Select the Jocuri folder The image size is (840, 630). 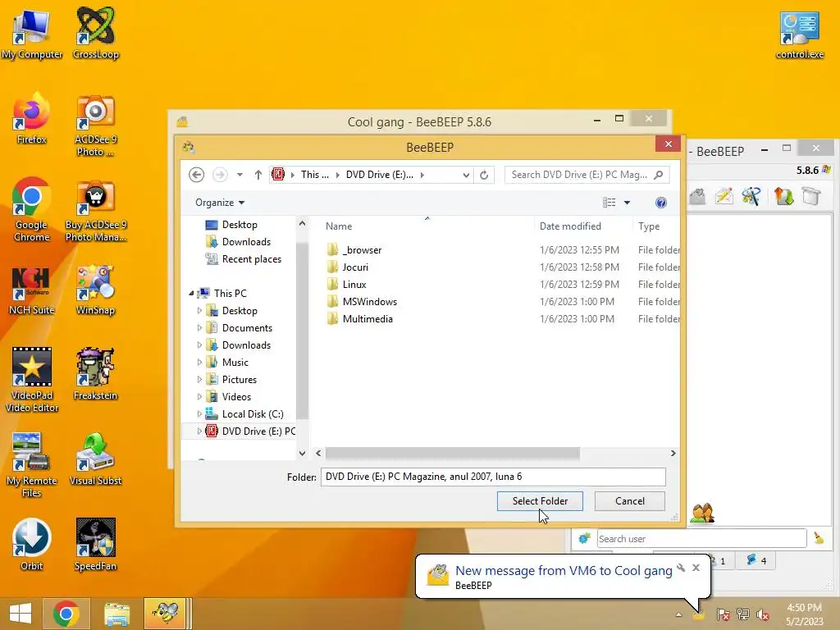click(x=355, y=267)
